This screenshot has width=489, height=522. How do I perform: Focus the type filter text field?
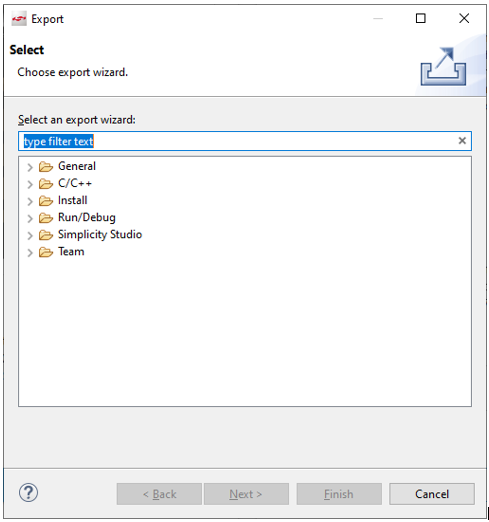[x=245, y=141]
